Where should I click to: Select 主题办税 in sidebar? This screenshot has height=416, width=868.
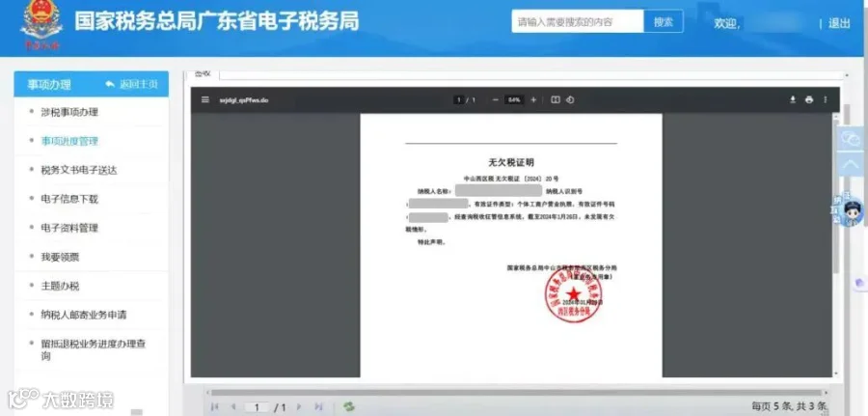(x=60, y=286)
